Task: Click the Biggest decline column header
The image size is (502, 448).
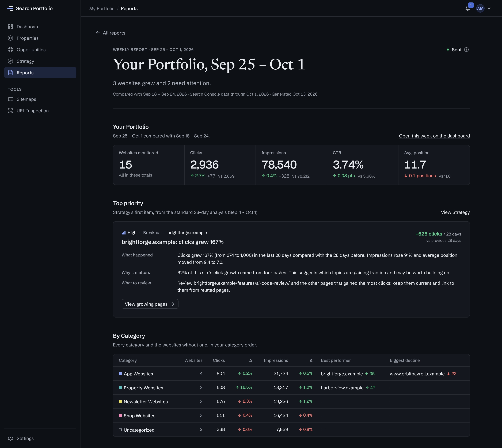Action: [x=405, y=360]
